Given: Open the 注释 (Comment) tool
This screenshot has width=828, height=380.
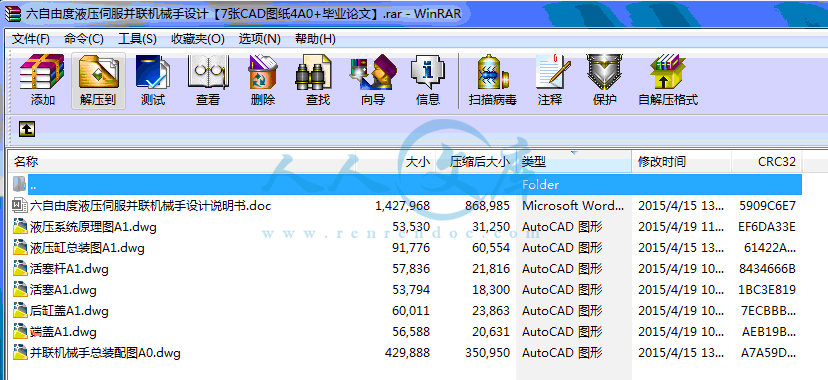Looking at the screenshot, I should 550,80.
